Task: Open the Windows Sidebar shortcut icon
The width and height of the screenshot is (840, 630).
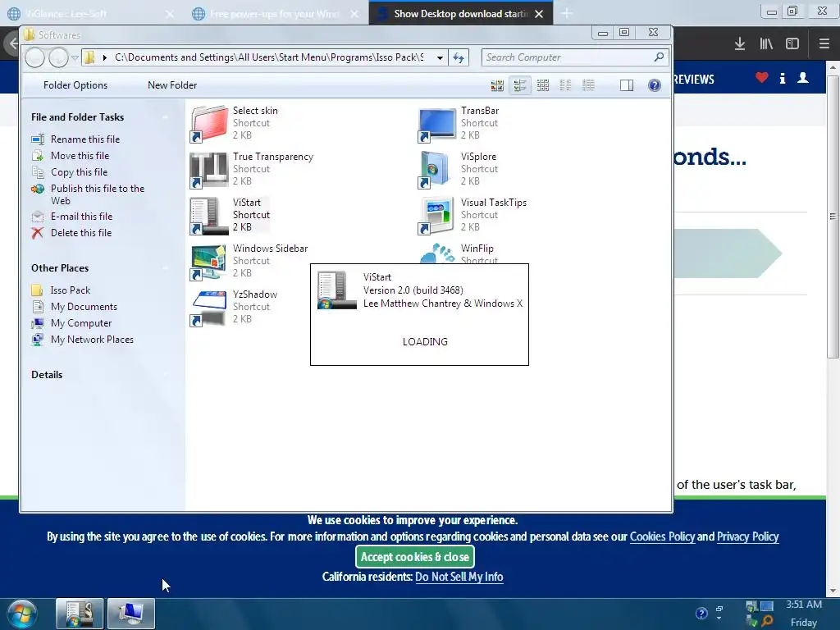Action: [209, 262]
